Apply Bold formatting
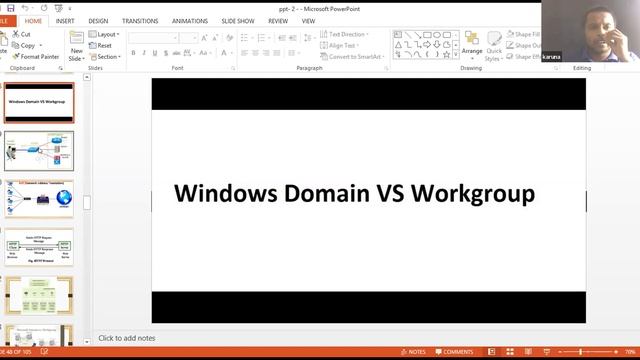Image resolution: width=640 pixels, height=360 pixels. click(x=133, y=53)
